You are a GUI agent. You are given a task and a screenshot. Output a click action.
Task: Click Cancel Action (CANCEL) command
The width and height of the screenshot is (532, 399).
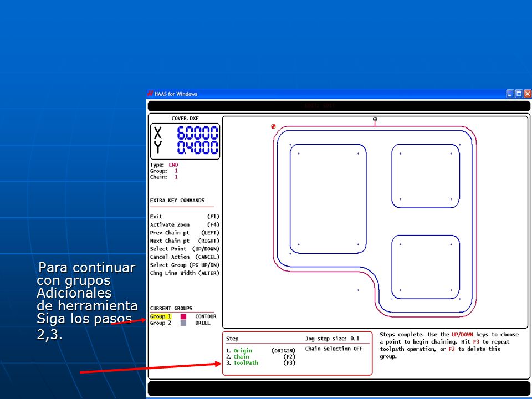pos(185,257)
